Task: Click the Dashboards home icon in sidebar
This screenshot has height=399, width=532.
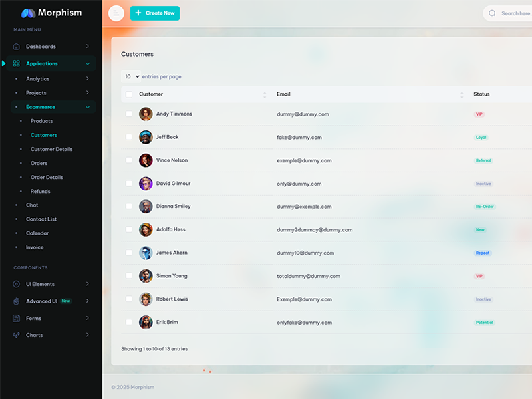Action: click(x=17, y=47)
